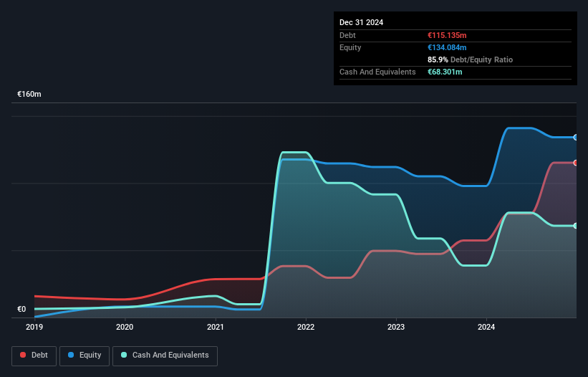Click the teal Cash endpoint marker
The image size is (588, 377).
[576, 226]
